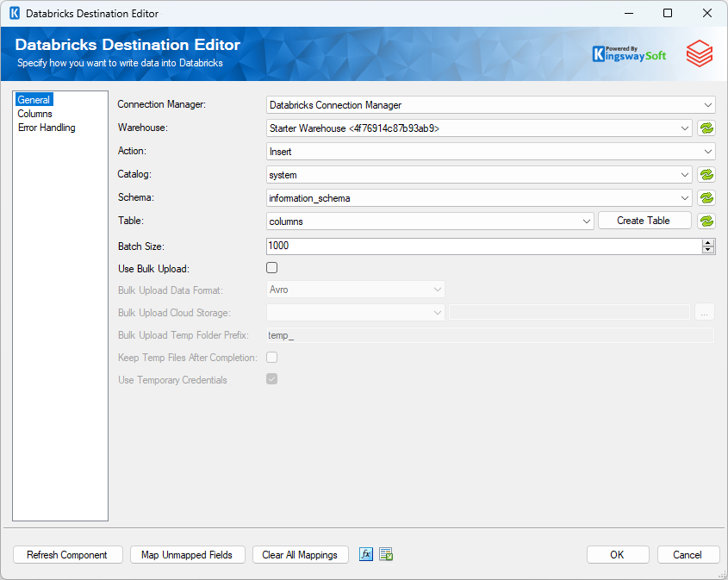Viewport: 728px width, 580px height.
Task: Click the K app icon in title bar
Action: 15,13
